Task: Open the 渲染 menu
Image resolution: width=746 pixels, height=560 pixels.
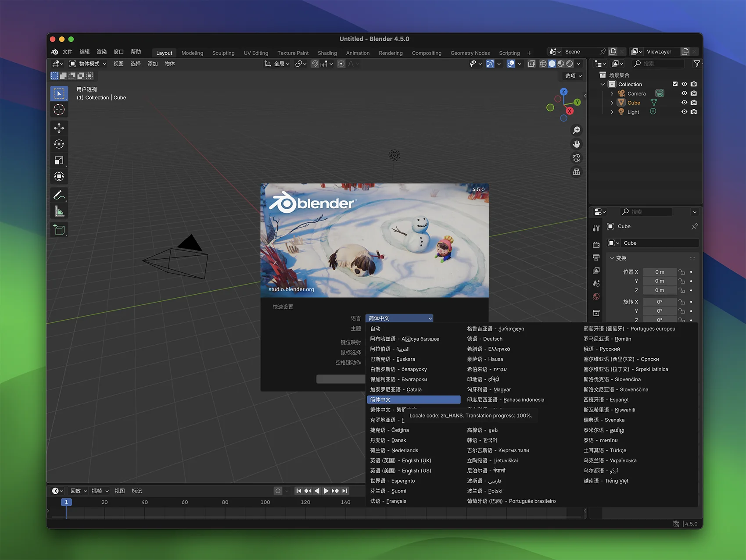Action: [102, 52]
